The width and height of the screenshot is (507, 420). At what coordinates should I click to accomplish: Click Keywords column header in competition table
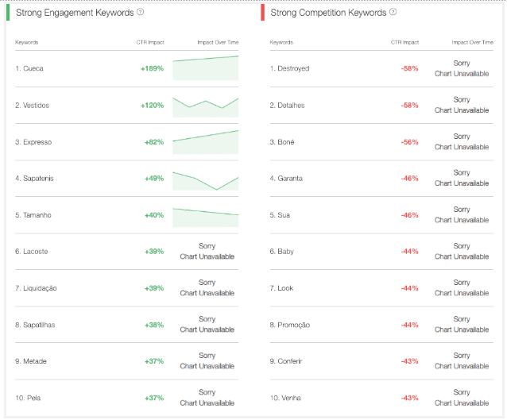281,42
